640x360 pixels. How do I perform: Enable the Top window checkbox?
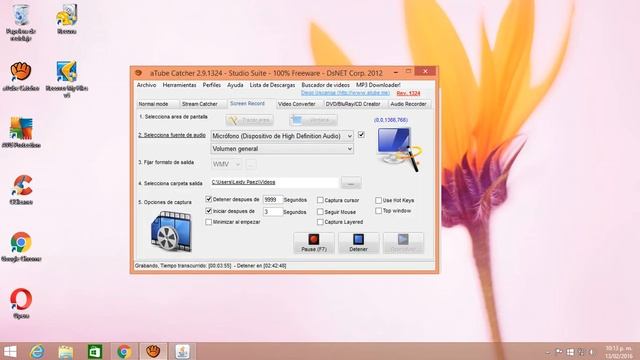click(378, 211)
